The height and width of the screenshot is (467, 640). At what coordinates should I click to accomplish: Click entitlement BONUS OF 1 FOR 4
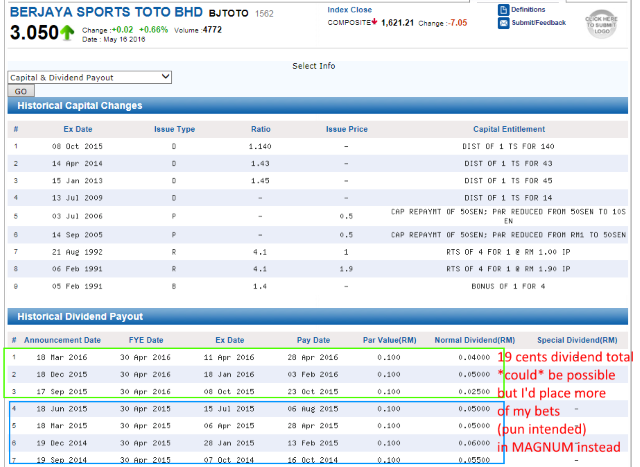508,286
